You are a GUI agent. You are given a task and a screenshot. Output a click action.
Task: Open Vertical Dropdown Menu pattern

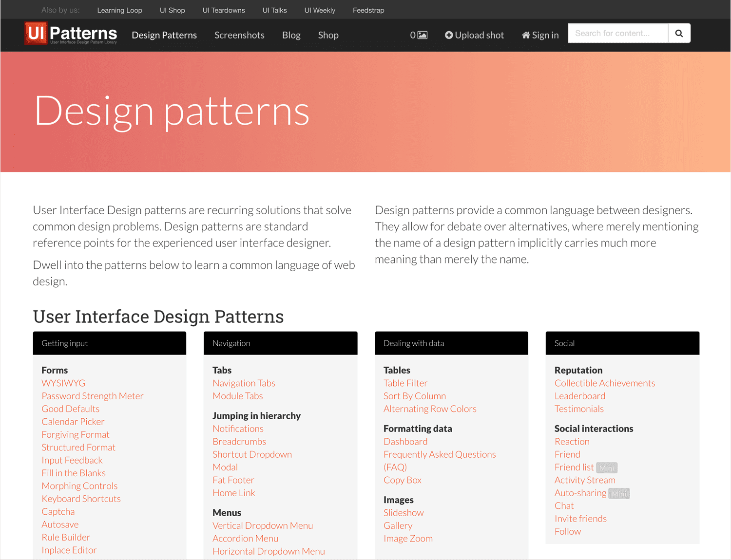click(263, 525)
